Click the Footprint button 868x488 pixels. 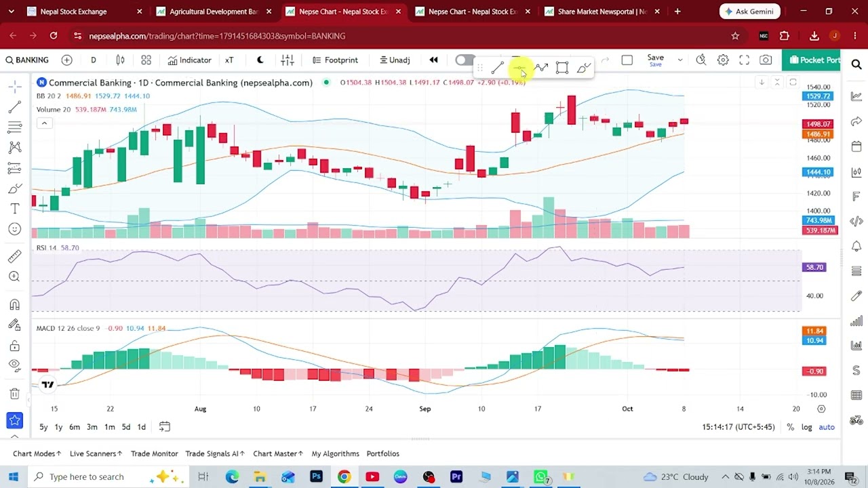pyautogui.click(x=334, y=60)
